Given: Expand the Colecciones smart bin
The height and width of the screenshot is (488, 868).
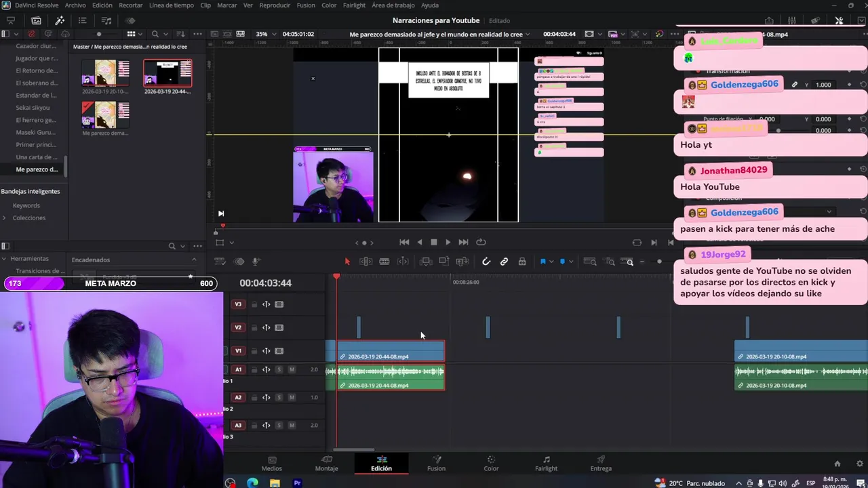Looking at the screenshot, I should click(x=5, y=218).
